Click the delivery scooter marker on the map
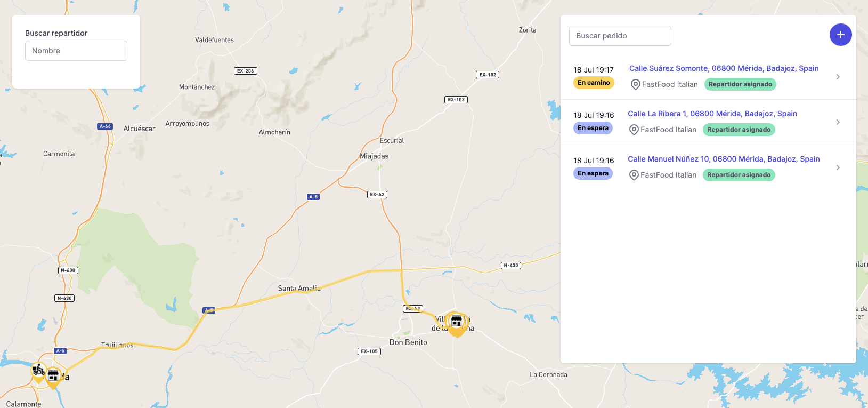The image size is (868, 408). click(38, 371)
